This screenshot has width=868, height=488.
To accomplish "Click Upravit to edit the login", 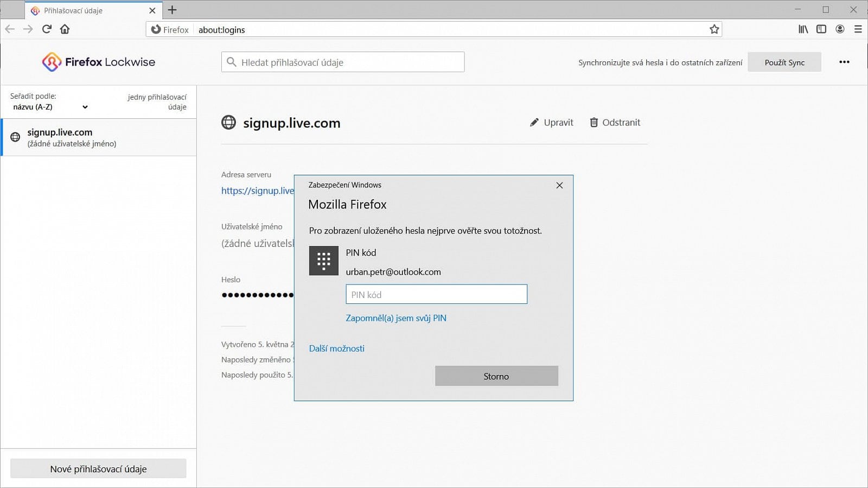I will [x=551, y=123].
